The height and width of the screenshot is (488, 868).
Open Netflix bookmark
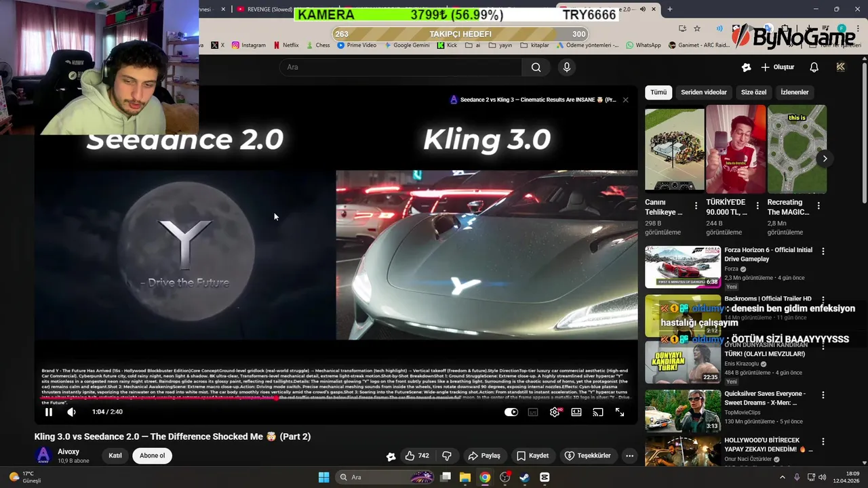coord(286,45)
